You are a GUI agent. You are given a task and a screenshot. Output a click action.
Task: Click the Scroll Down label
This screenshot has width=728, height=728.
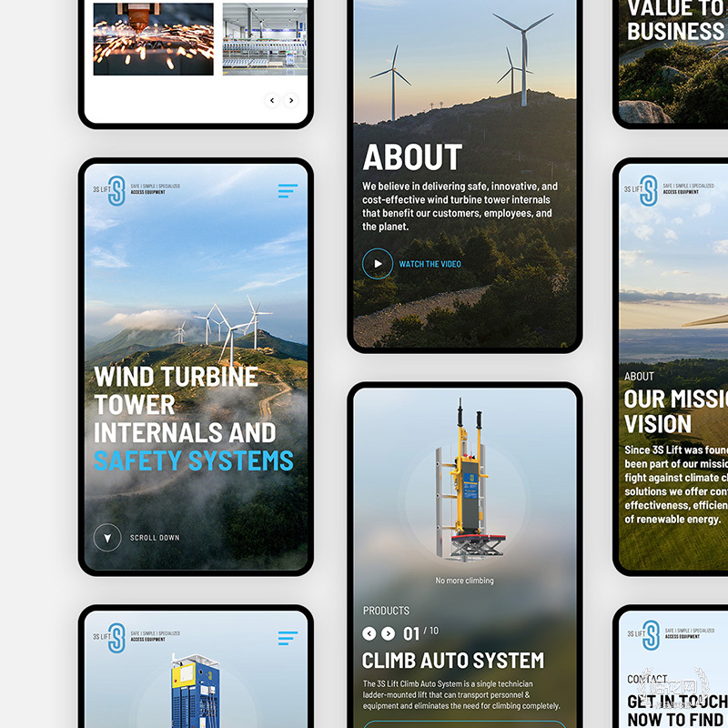click(x=155, y=538)
